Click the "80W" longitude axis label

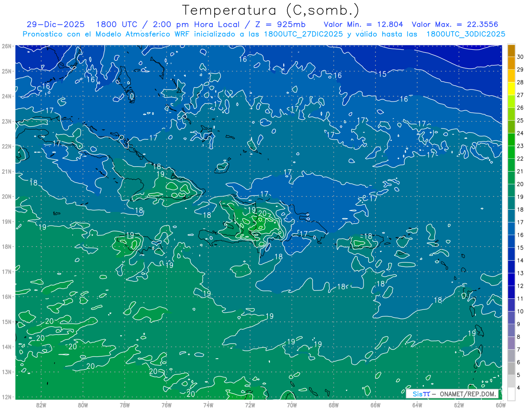tap(83, 405)
